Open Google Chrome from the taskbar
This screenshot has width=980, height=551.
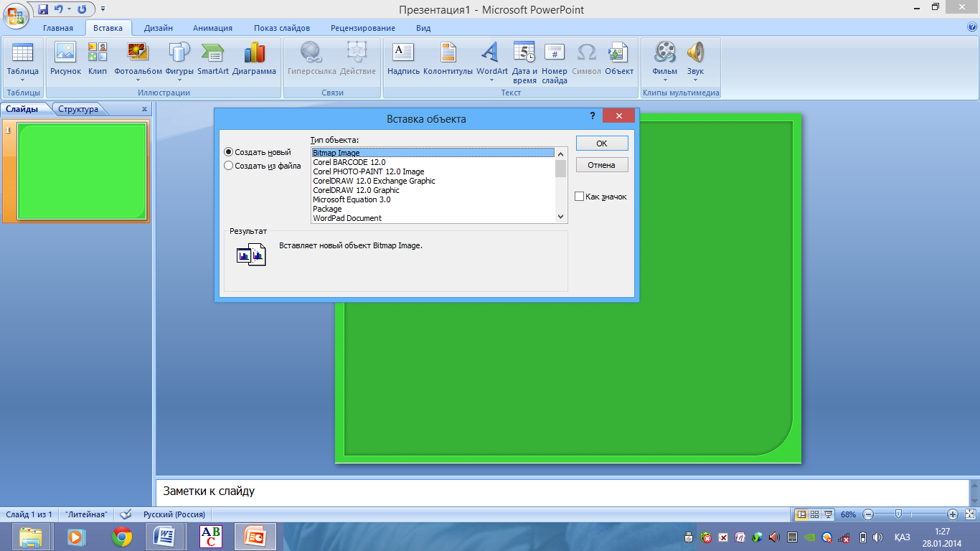(122, 537)
